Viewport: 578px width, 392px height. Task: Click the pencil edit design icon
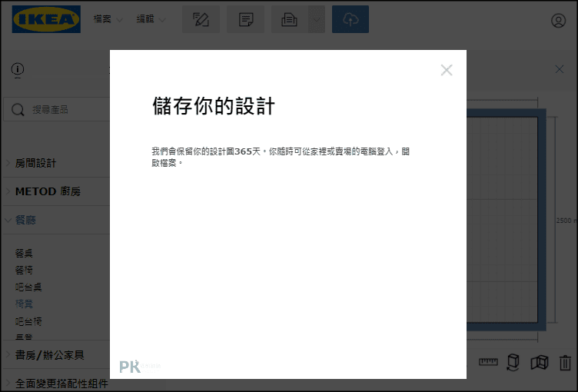coord(201,19)
